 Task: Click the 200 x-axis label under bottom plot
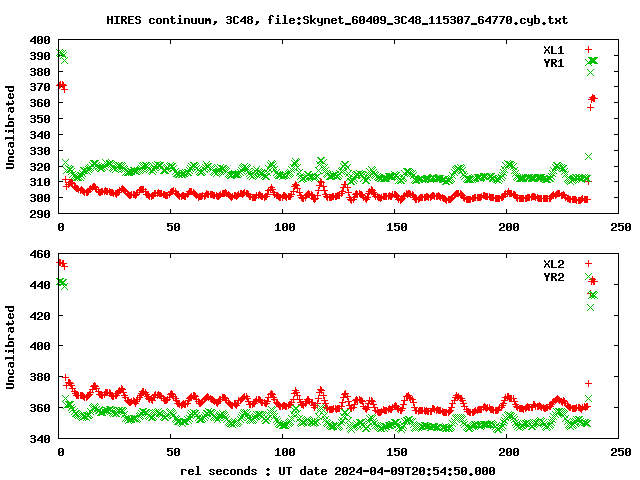[x=509, y=452]
